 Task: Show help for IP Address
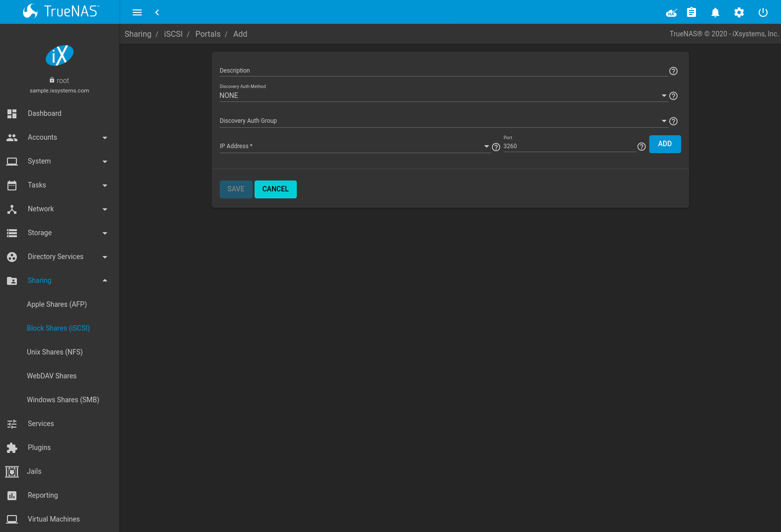[496, 147]
